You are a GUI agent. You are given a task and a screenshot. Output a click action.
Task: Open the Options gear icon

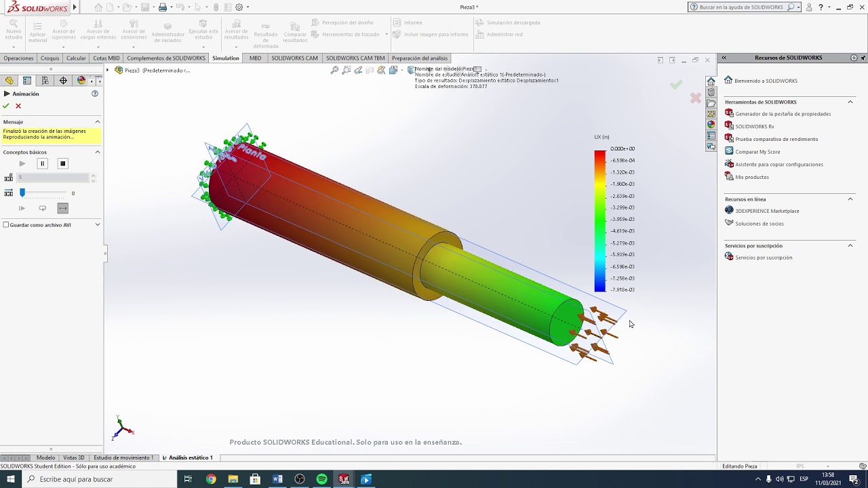(239, 7)
